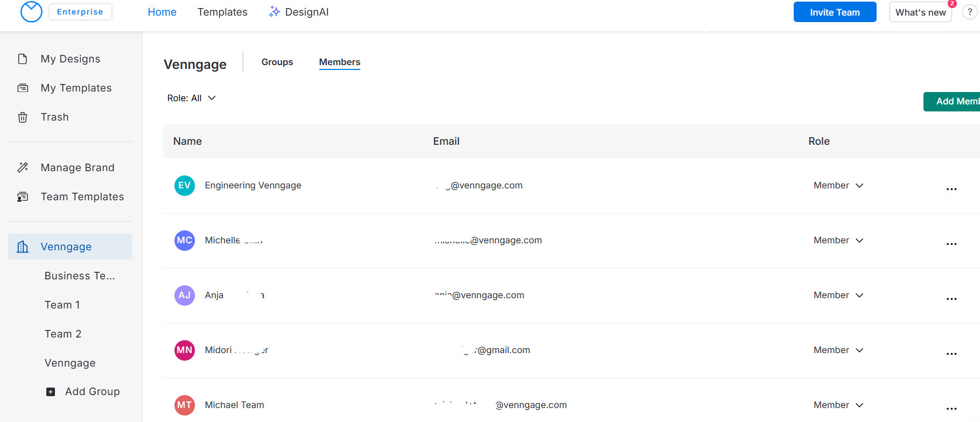
Task: Launch DesignAI from top navigation
Action: pos(299,12)
